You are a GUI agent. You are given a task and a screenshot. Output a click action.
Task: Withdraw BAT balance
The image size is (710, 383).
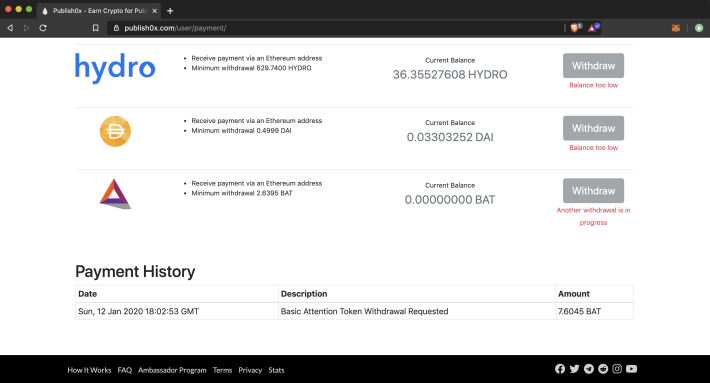[x=593, y=191]
